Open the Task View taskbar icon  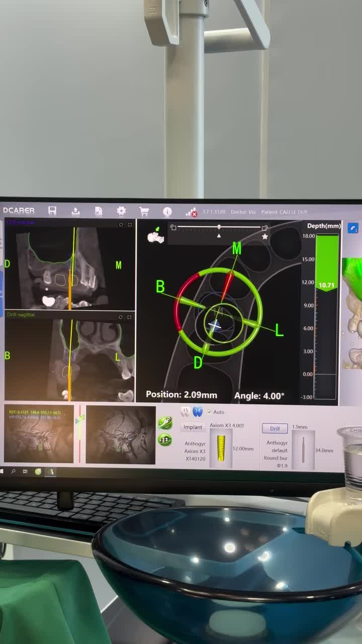tap(25, 471)
